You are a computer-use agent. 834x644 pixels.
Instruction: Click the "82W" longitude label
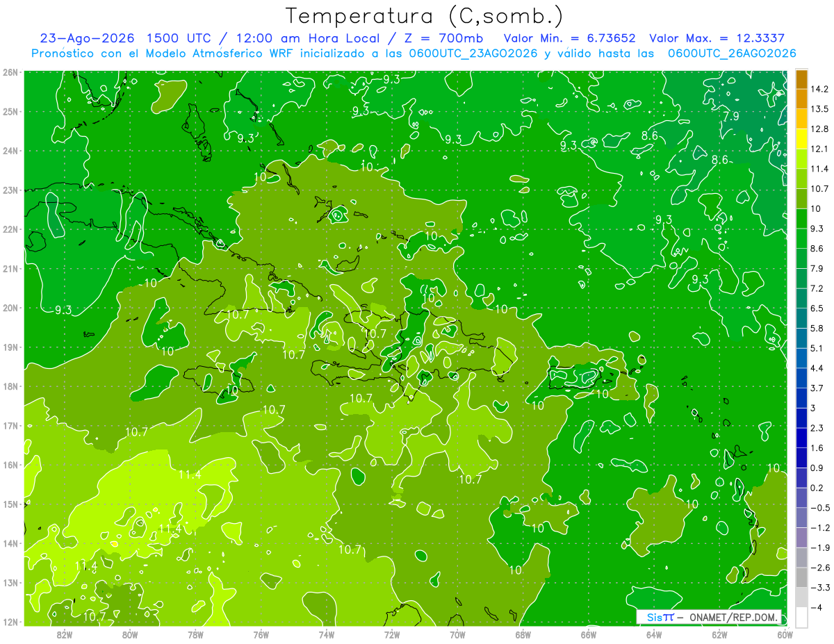point(65,634)
